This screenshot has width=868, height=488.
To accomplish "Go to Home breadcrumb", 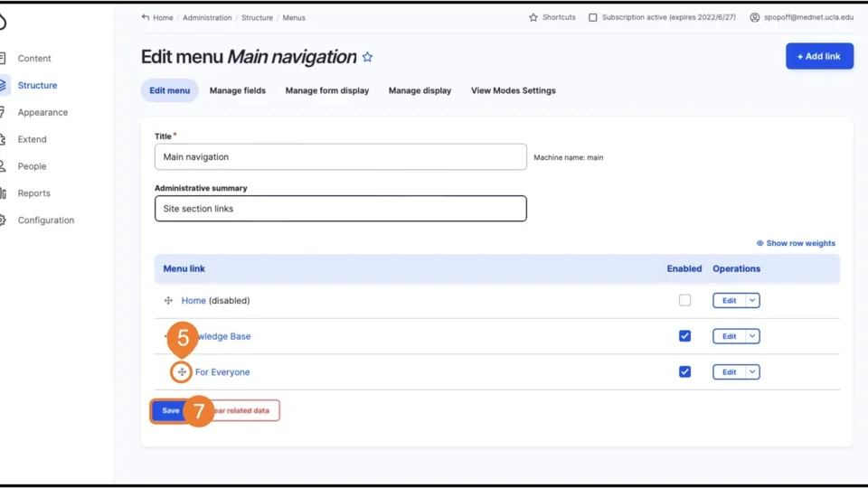I will (163, 18).
